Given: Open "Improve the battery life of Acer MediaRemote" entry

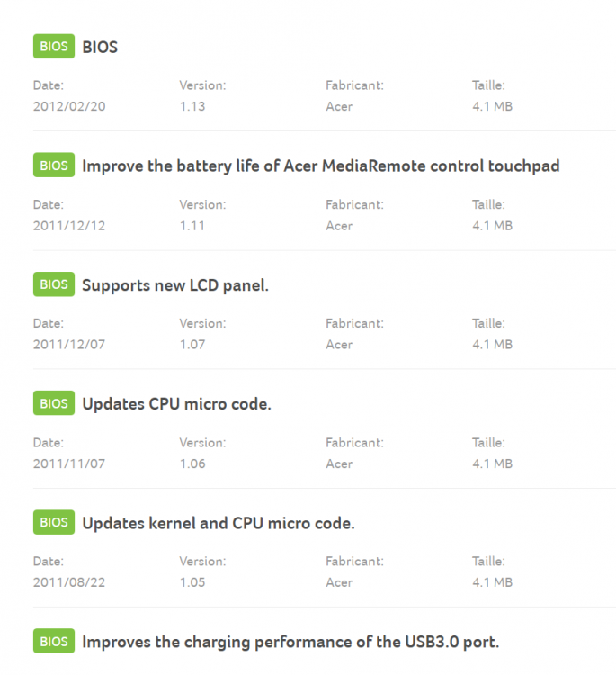Looking at the screenshot, I should click(x=321, y=166).
